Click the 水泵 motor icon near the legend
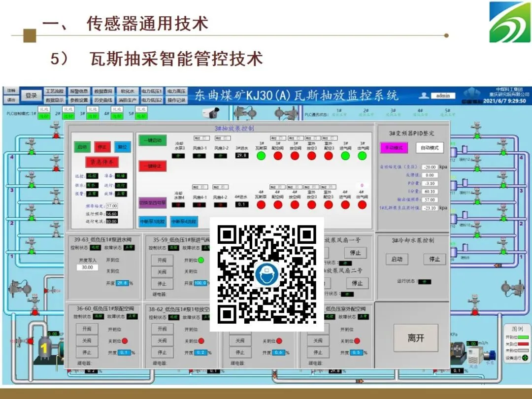 tap(489, 356)
